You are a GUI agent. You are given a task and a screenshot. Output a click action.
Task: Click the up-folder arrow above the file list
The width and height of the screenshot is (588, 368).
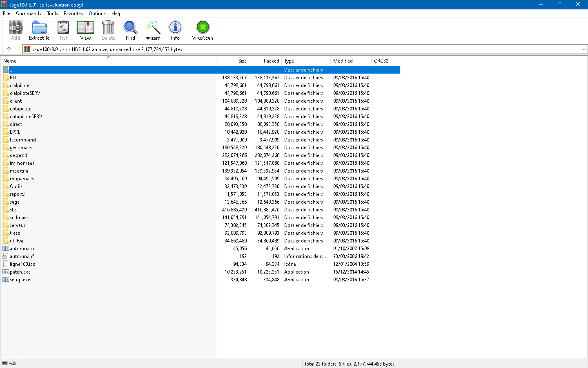coord(9,49)
